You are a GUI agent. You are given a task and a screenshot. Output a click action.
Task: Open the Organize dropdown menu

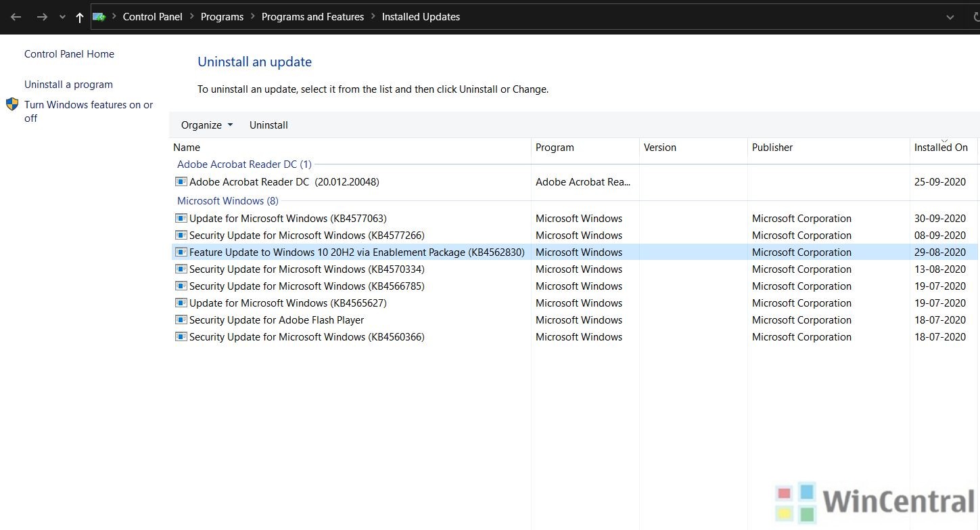[206, 125]
